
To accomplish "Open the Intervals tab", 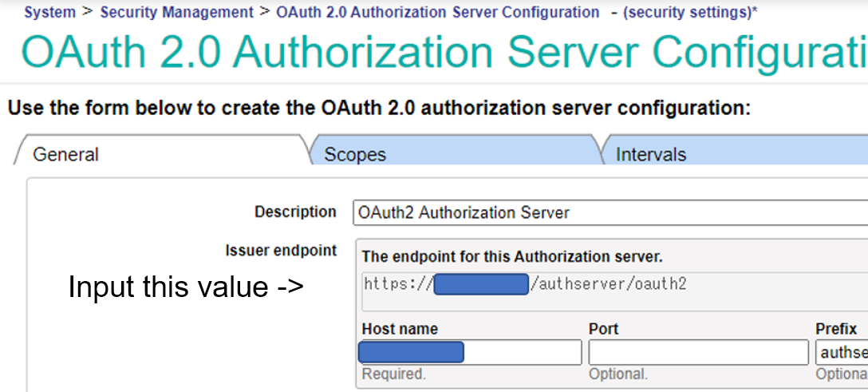I will click(651, 154).
